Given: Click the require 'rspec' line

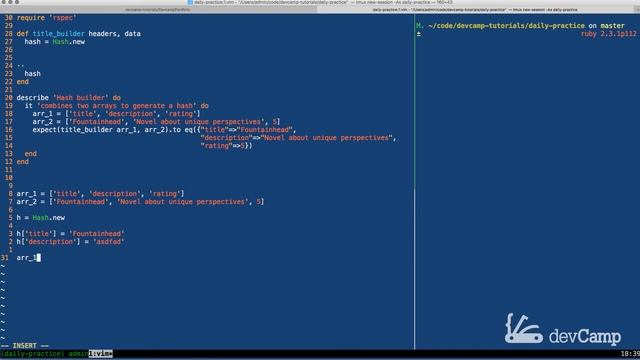Looking at the screenshot, I should 47,18.
